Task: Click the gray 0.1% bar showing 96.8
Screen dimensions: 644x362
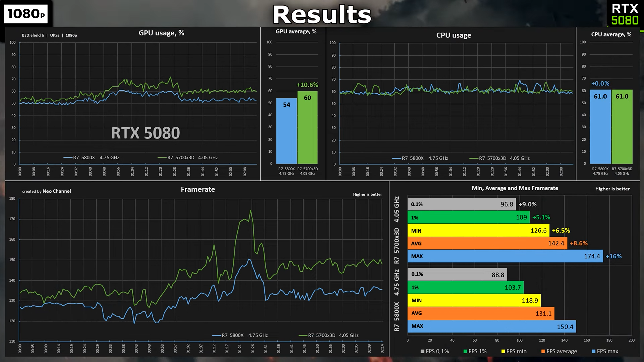Action: (462, 204)
